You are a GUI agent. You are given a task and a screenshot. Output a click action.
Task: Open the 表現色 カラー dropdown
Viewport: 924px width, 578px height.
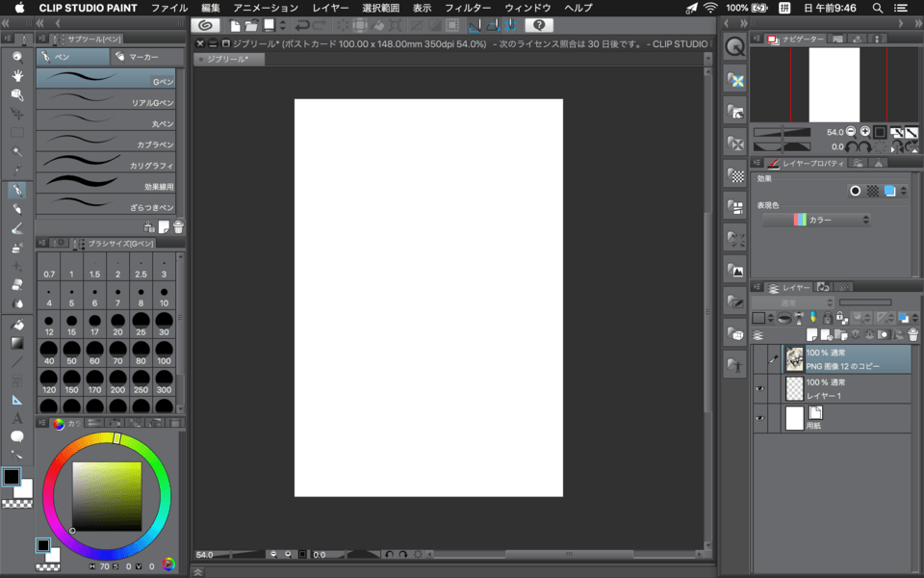coord(816,220)
